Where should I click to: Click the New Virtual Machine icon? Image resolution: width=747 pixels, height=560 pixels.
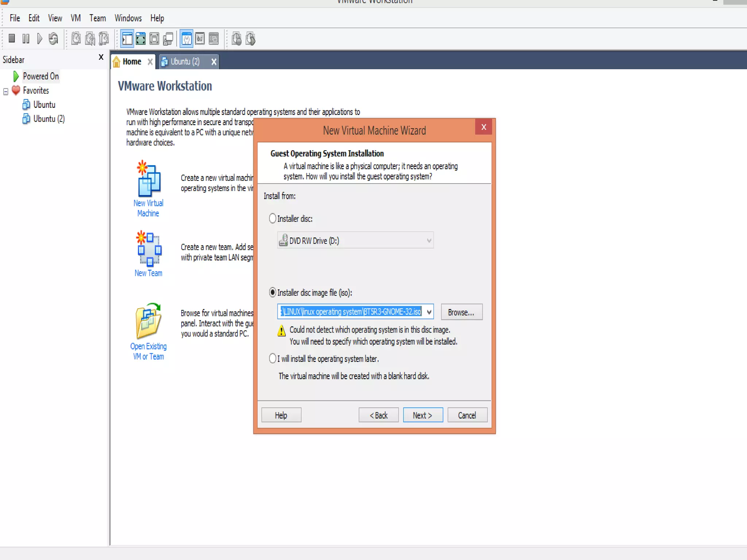[149, 180]
